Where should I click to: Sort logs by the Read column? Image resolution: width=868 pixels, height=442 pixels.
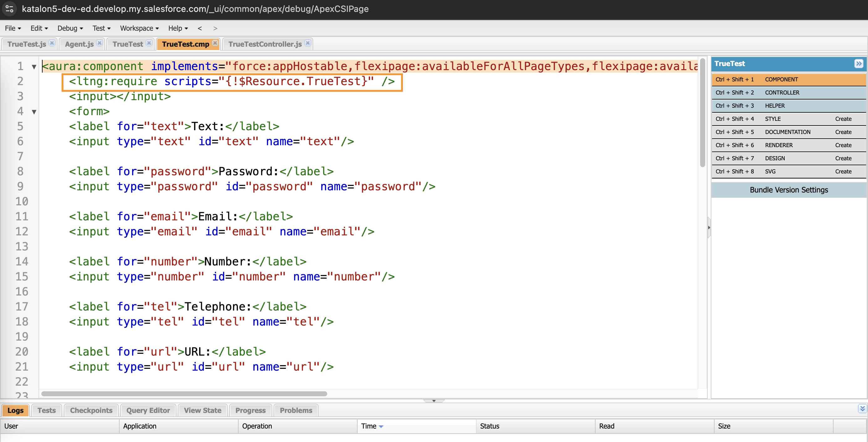pos(654,426)
